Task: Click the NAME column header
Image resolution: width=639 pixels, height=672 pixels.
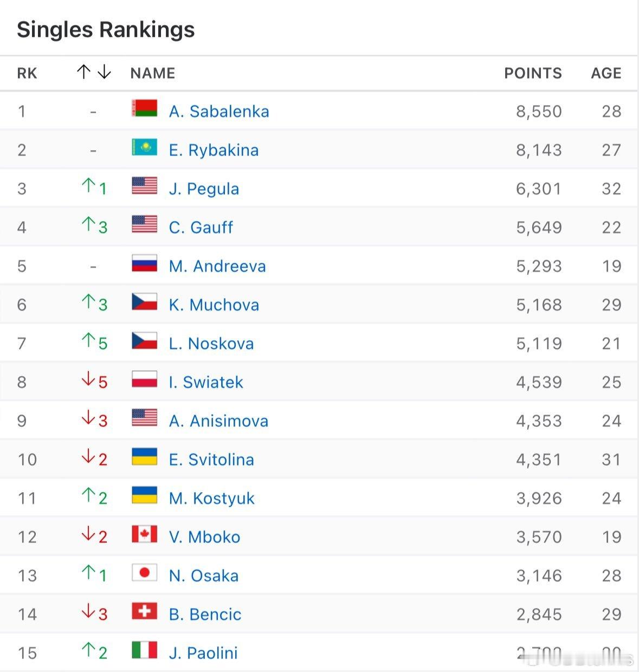Action: (x=153, y=73)
